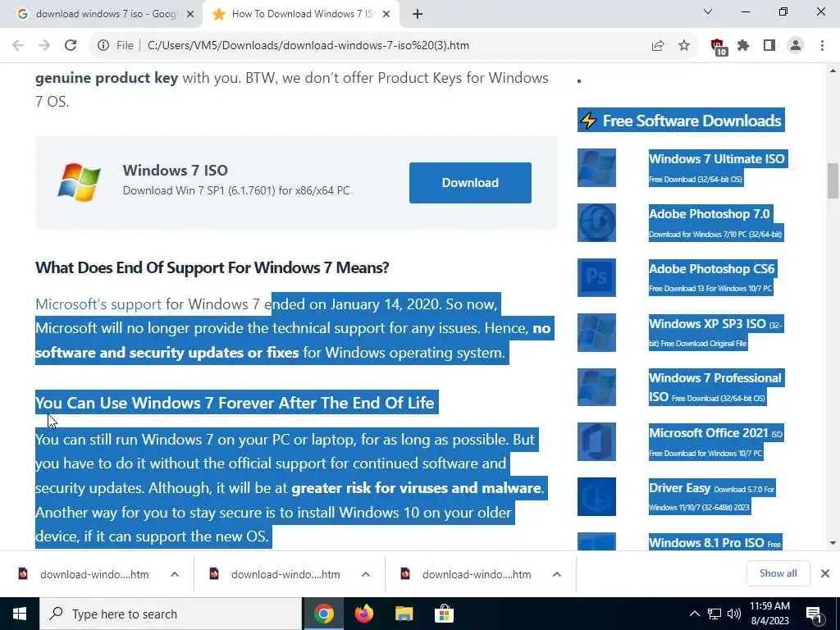Open Microsoft Office 2021 ISO link
Screen dimensions: 840x630
point(710,433)
